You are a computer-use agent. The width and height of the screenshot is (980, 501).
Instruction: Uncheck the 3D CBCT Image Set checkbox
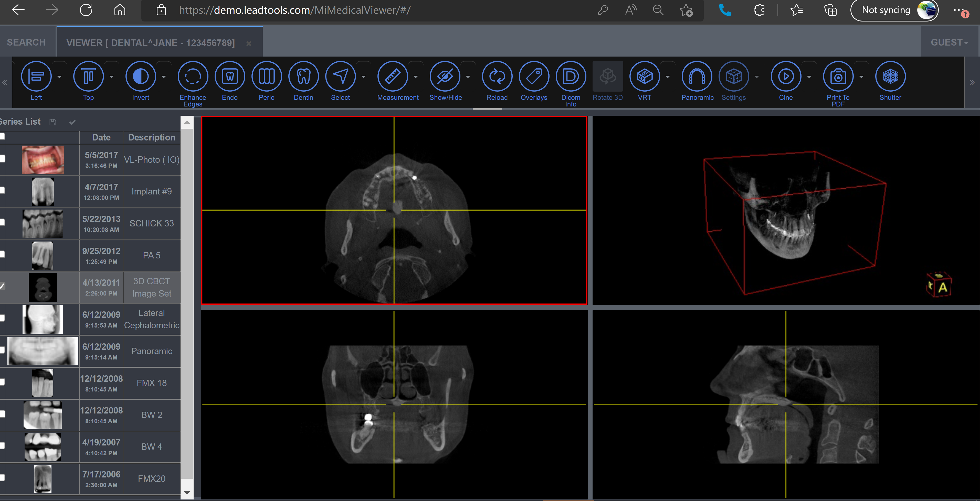[x=2, y=286]
